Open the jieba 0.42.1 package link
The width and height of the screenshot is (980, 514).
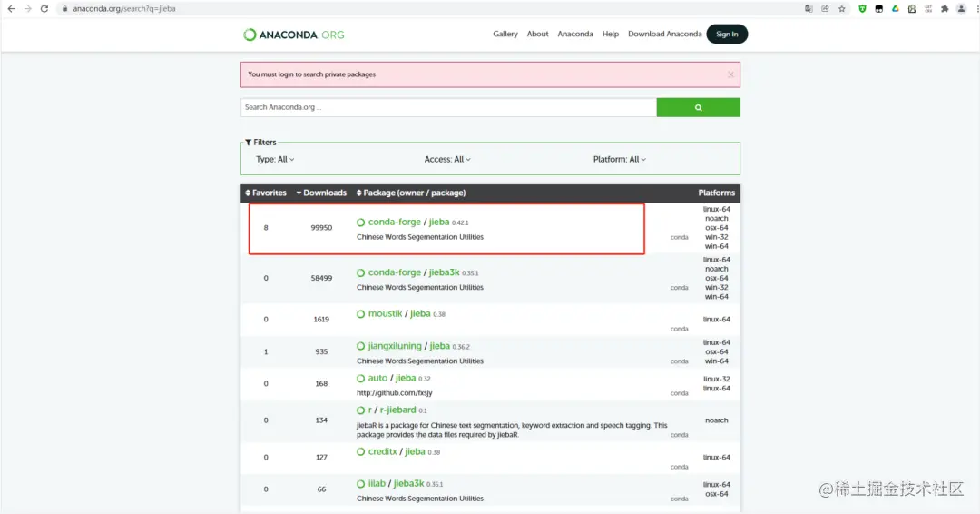439,222
